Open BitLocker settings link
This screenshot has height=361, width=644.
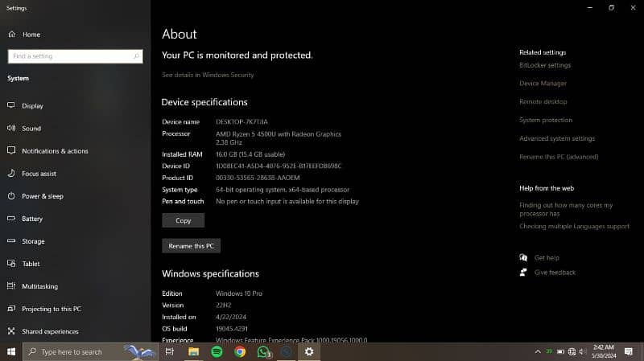[545, 65]
